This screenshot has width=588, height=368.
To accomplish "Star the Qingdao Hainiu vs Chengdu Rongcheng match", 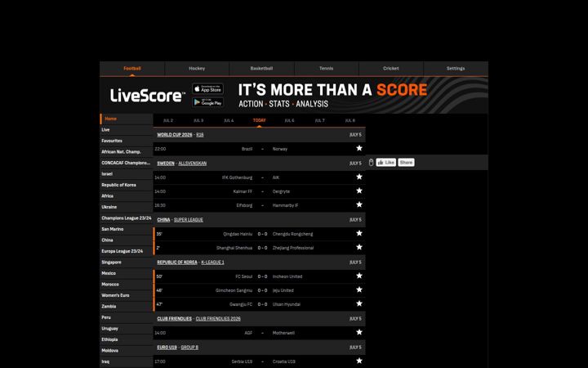I will tap(359, 233).
